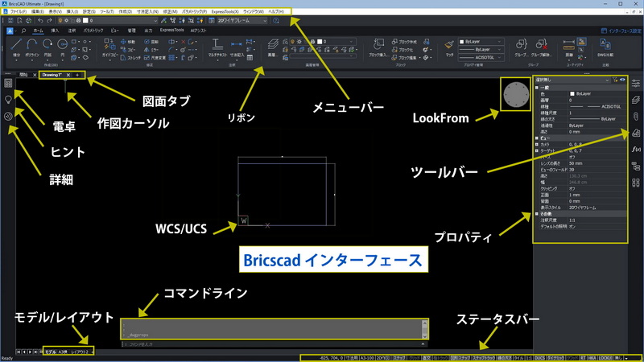The width and height of the screenshot is (644, 362).
Task: Click the Stretch (ストレッチ) tool
Action: pos(130,58)
